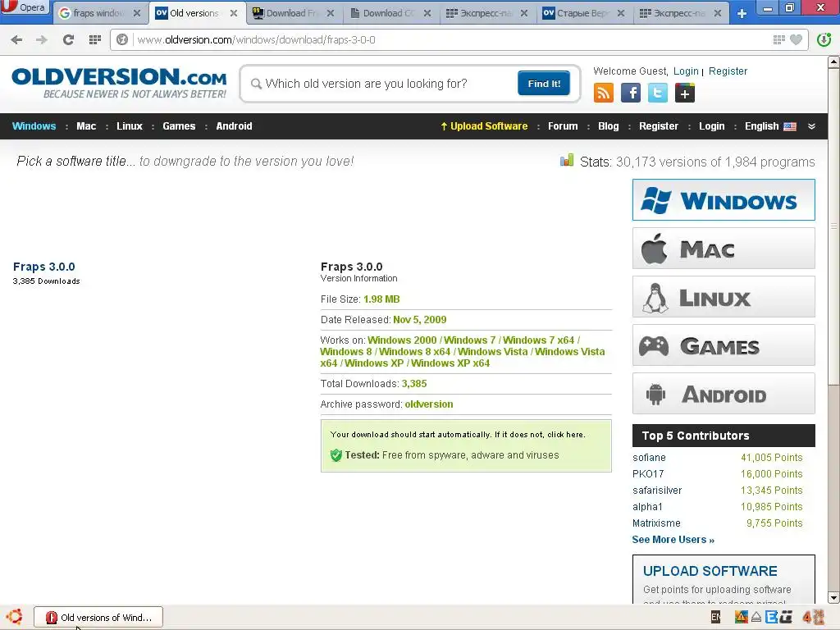Go back using the browser back arrow

[16, 39]
